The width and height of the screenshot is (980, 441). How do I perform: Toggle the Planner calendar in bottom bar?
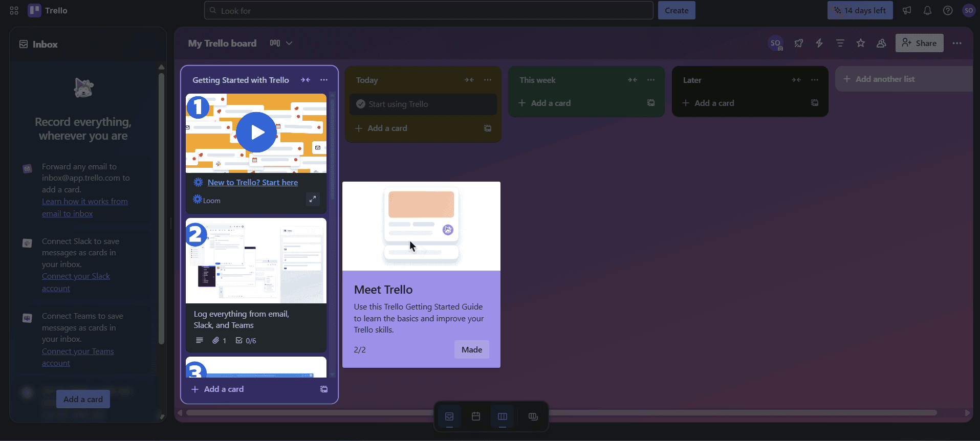(476, 416)
